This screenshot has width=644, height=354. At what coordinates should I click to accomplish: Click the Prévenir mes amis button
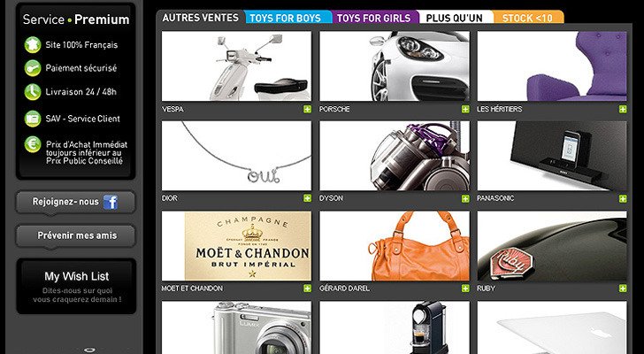tap(76, 235)
